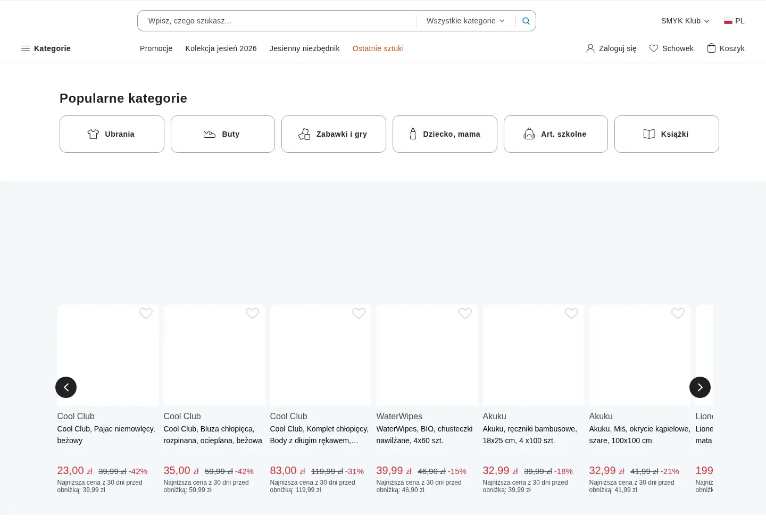The height and width of the screenshot is (532, 766).
Task: Add WaterWipes chusteczki to wishlist
Action: [465, 313]
